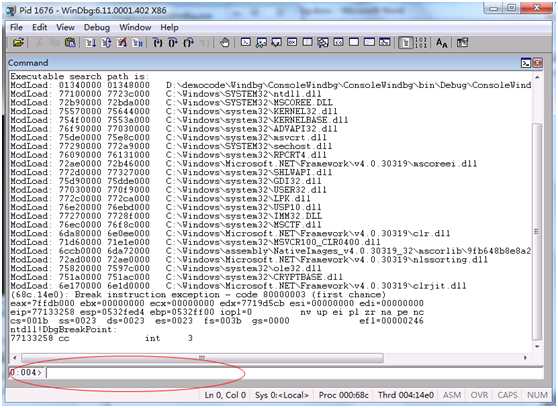The image size is (558, 408).
Task: Click the Restart debugging toolbar icon
Action: point(106,43)
